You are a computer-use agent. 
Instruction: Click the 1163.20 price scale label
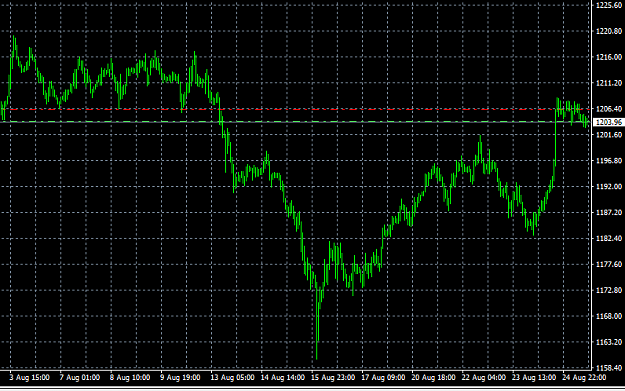(609, 342)
